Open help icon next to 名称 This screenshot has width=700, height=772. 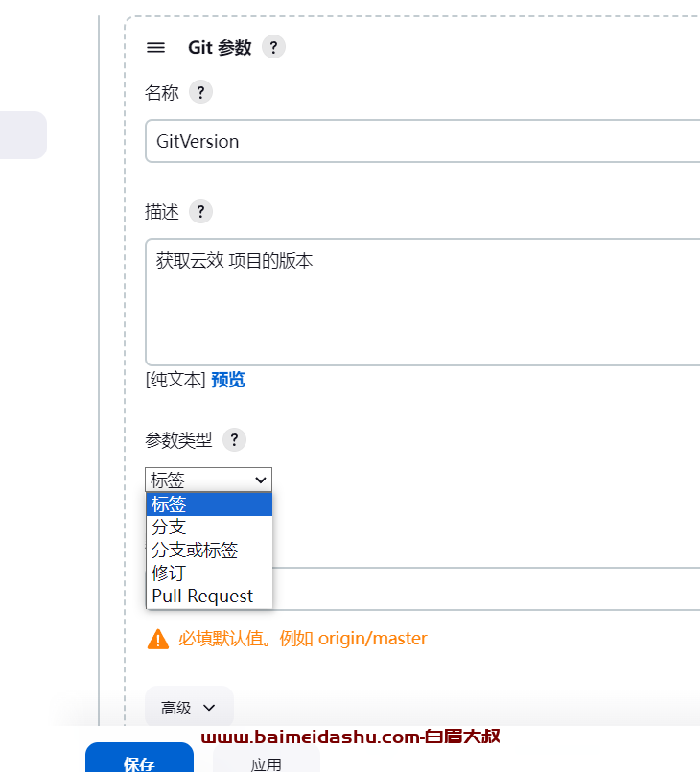click(x=200, y=92)
